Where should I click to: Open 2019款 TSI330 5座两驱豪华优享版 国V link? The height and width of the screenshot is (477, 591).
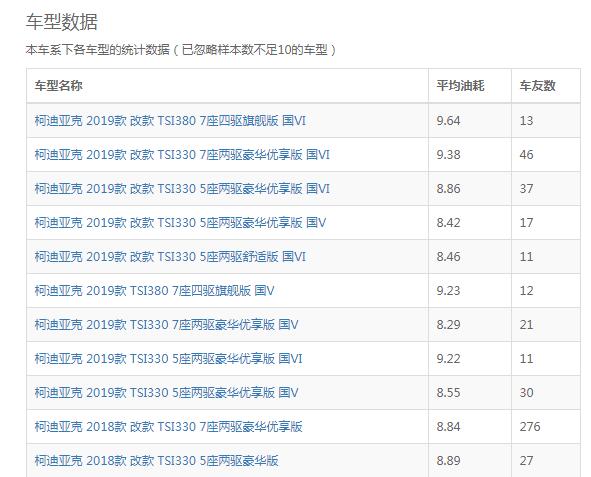click(166, 393)
